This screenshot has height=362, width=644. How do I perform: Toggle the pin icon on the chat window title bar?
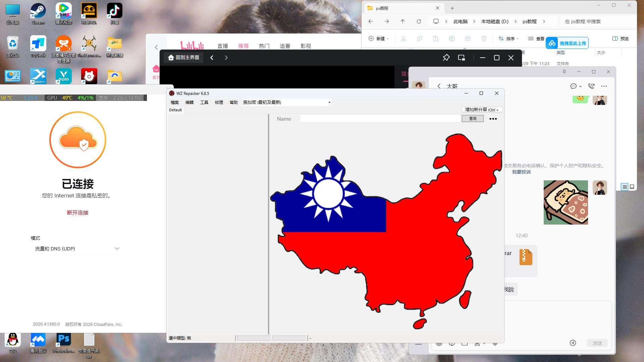(564, 72)
